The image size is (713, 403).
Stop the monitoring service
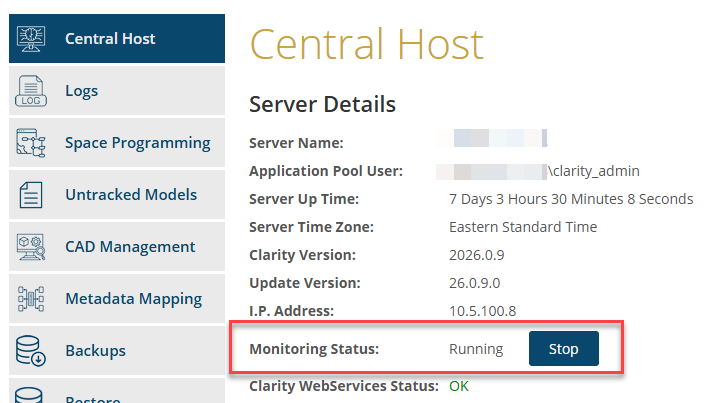coord(563,349)
